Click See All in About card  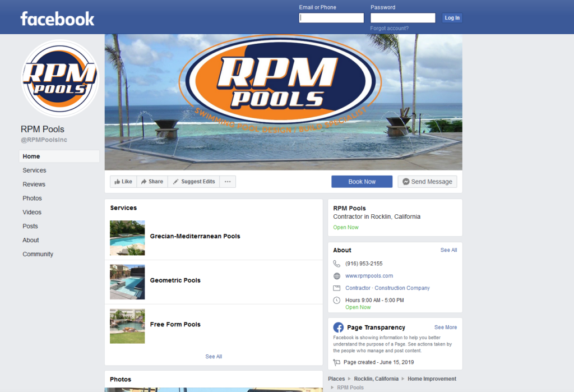[448, 250]
